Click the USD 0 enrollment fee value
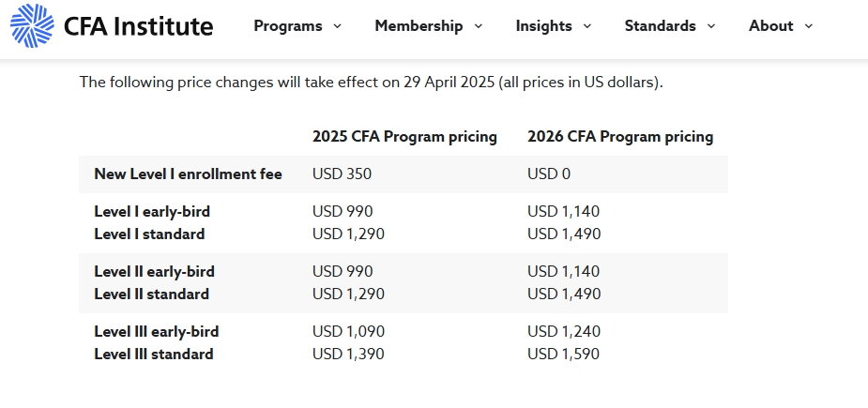Viewport: 868px width, 408px height. click(x=549, y=174)
